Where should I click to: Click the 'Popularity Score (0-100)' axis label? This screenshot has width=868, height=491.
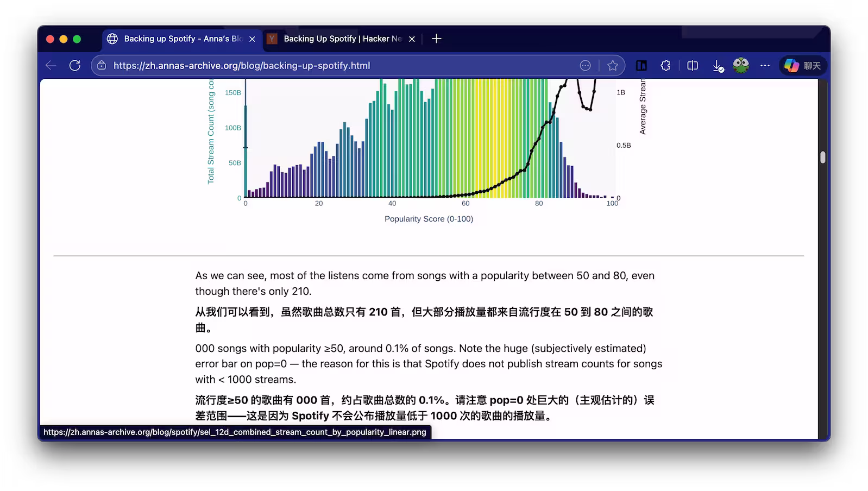(x=429, y=219)
